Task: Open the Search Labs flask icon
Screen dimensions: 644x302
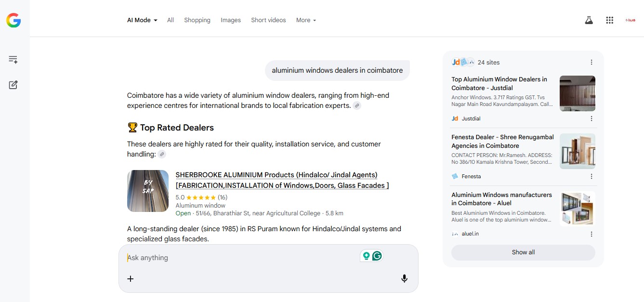Action: pos(589,20)
